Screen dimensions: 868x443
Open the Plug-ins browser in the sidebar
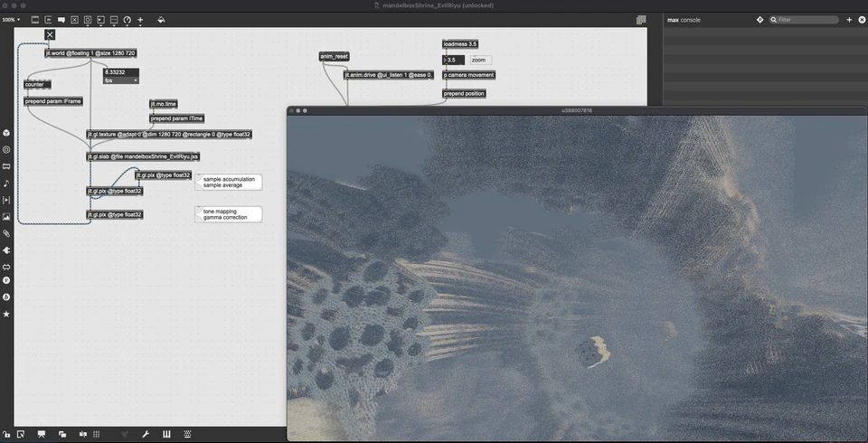pyautogui.click(x=6, y=250)
